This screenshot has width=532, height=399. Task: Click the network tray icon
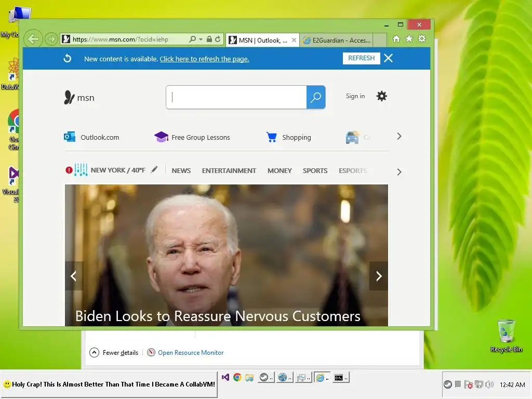point(478,384)
